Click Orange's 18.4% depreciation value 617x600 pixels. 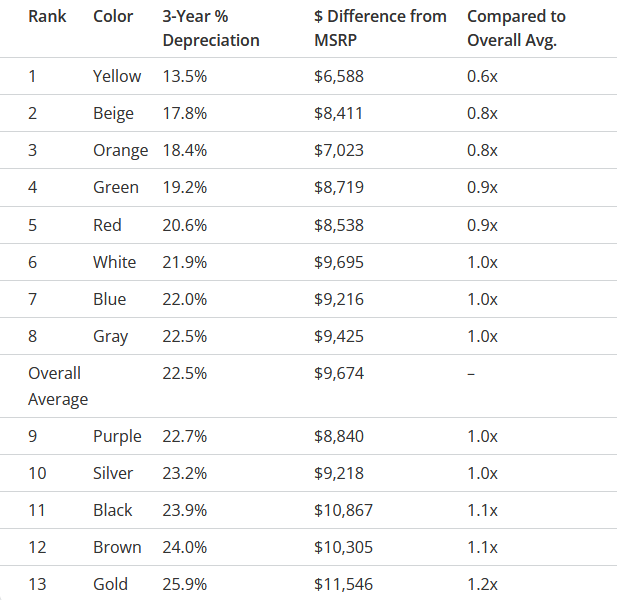pyautogui.click(x=184, y=150)
